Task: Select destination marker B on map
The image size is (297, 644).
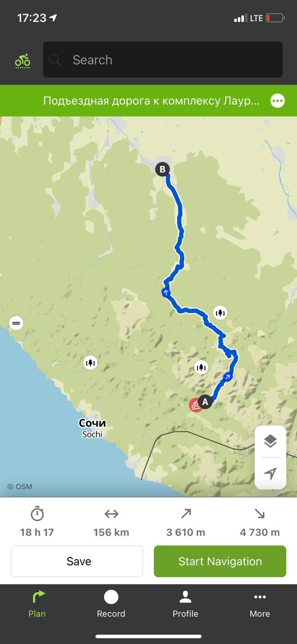Action: (x=162, y=169)
